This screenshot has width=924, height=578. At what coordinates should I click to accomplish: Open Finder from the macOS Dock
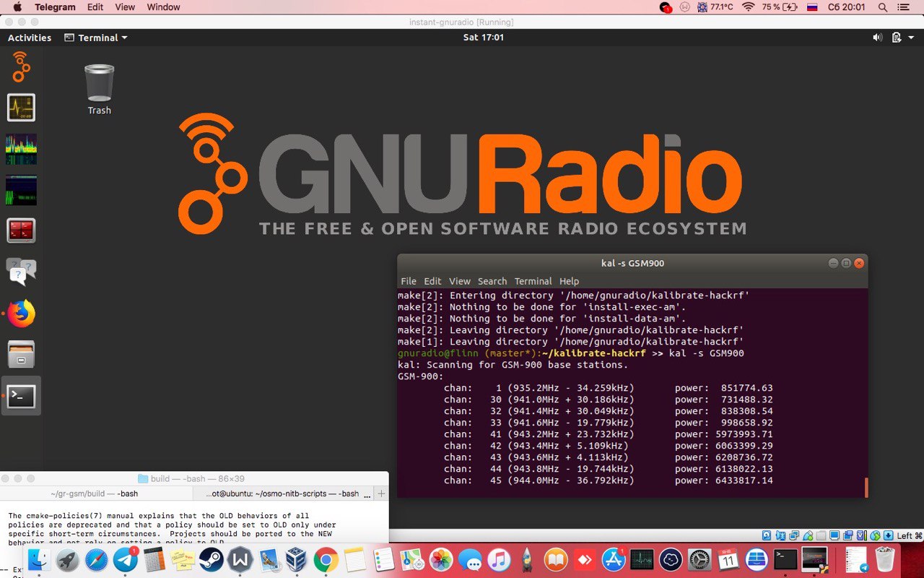click(x=38, y=560)
